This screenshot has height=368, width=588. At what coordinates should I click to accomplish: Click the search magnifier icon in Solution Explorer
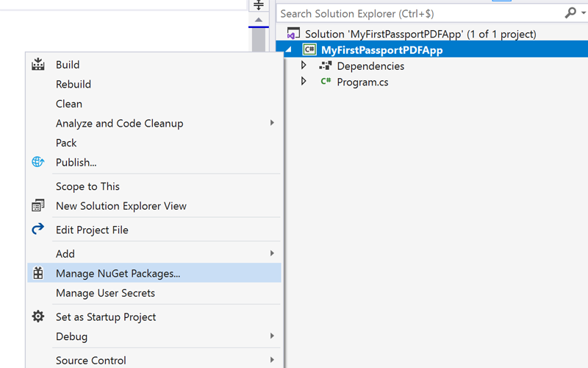point(570,13)
